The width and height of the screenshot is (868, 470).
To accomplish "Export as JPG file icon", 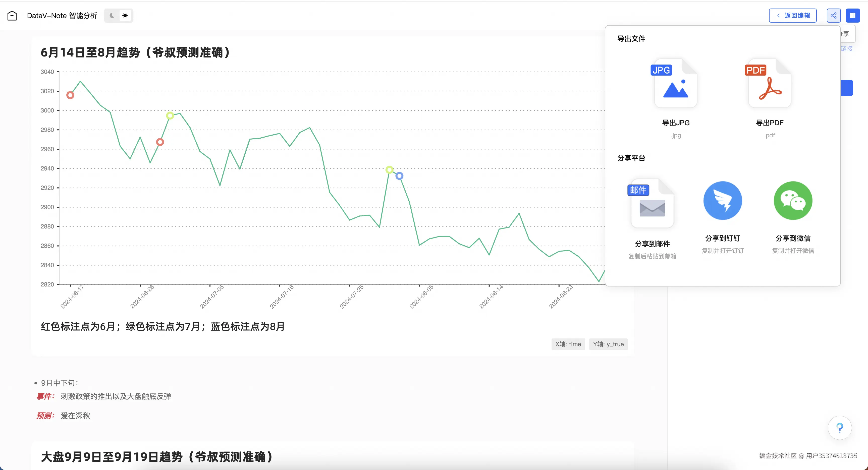I will 675,84.
